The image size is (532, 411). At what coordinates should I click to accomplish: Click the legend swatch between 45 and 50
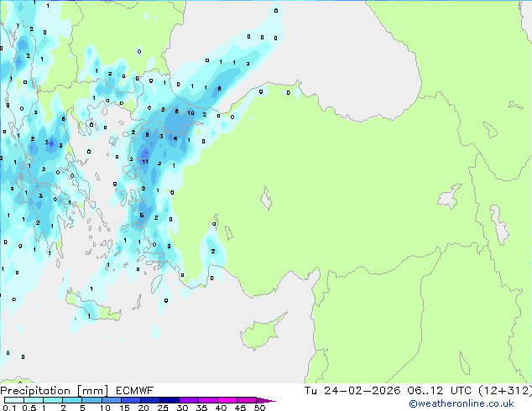click(x=247, y=400)
